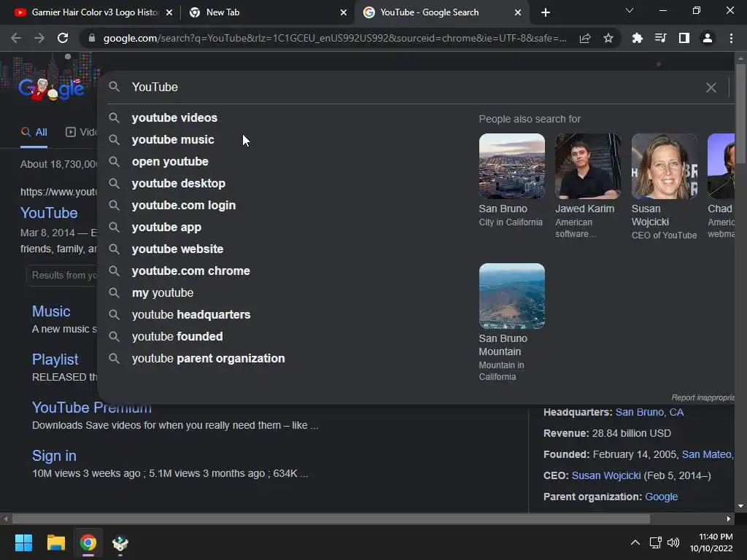Choose the 'open youtube' suggestion

coord(170,161)
